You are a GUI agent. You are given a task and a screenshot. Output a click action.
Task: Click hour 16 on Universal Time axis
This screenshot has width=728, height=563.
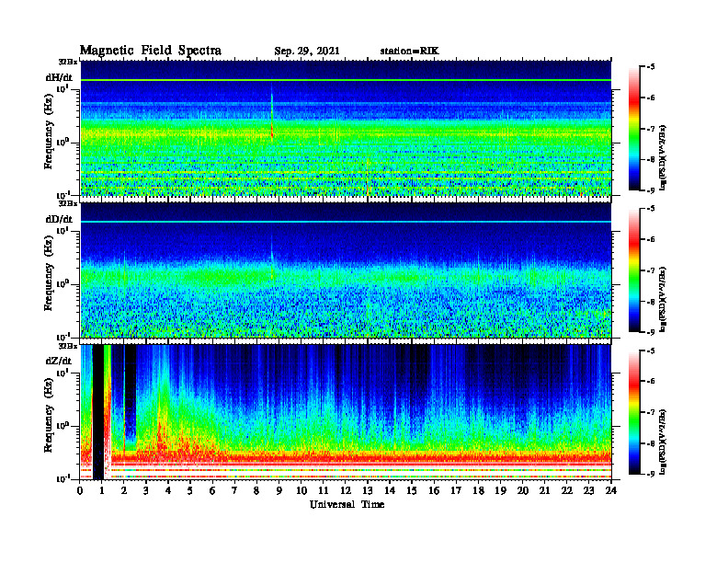[x=434, y=491]
